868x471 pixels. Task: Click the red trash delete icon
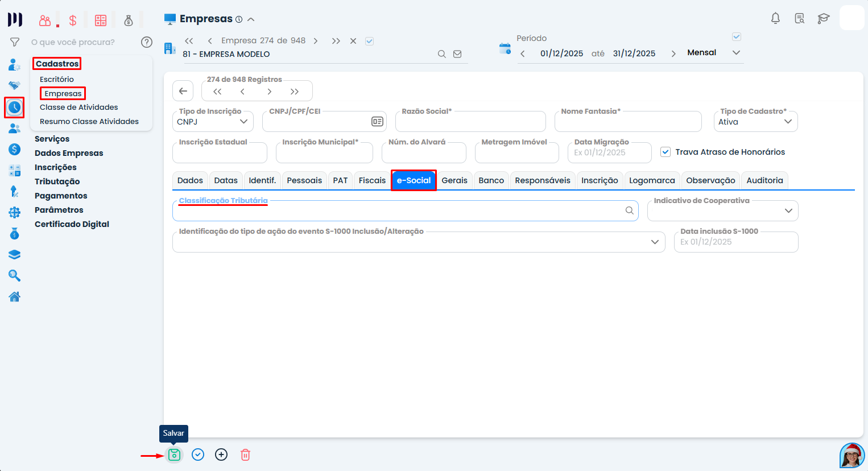(x=245, y=455)
